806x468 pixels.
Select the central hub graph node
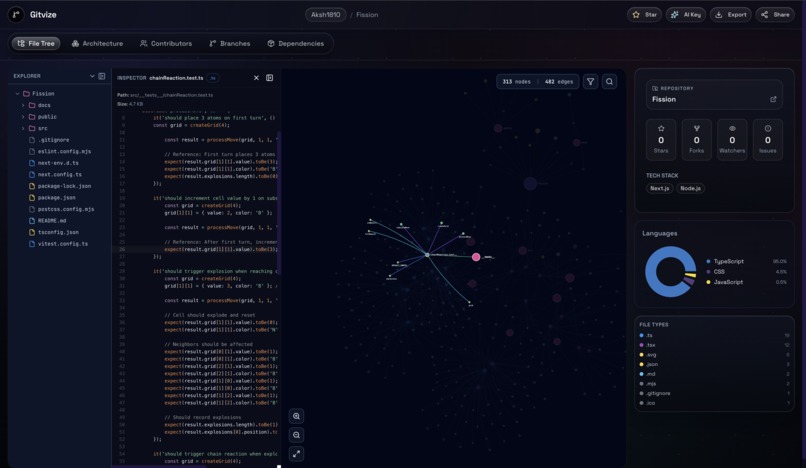click(427, 255)
